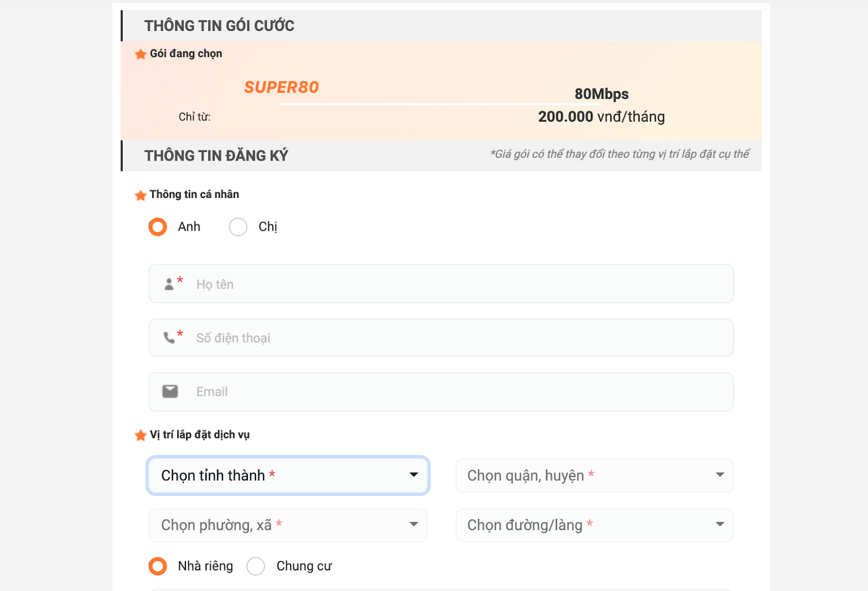Click the star icon beside Gói đang chọn
The image size is (868, 591).
(x=141, y=54)
